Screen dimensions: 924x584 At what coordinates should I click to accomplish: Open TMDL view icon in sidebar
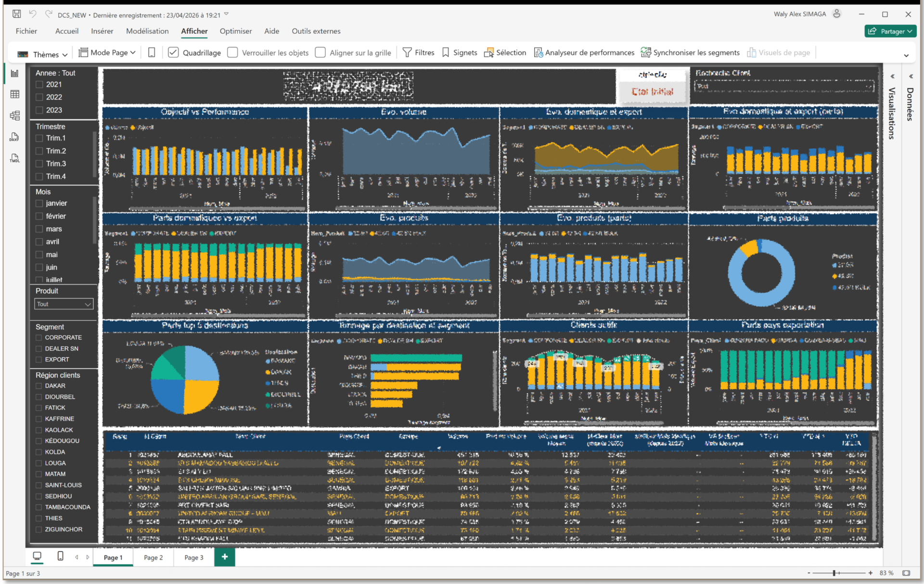coord(15,158)
